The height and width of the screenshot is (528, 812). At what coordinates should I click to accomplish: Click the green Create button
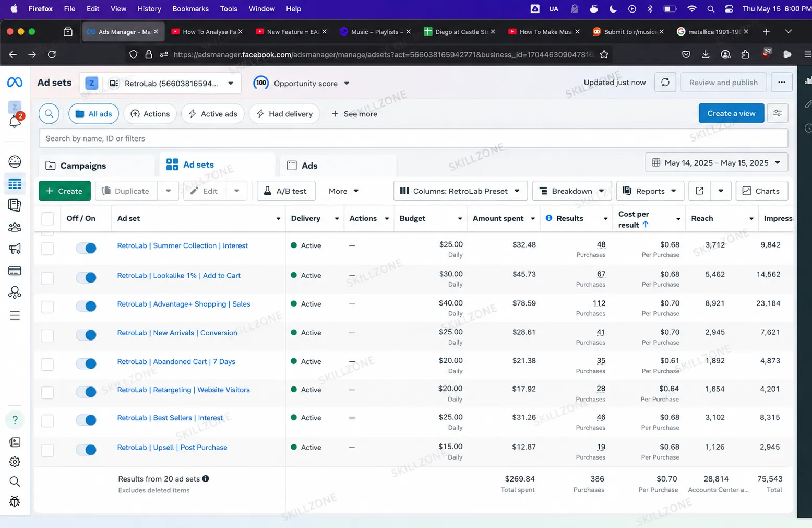click(x=65, y=191)
